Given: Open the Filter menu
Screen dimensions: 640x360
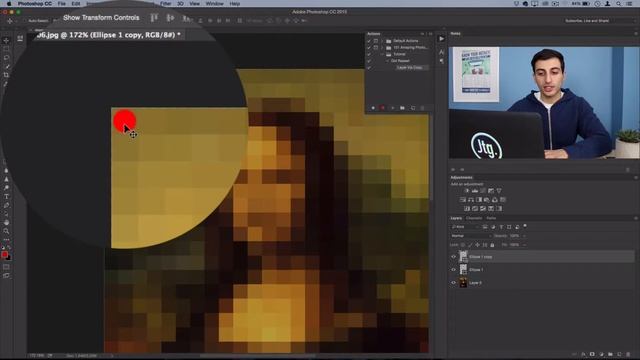Looking at the screenshot, I should tap(165, 4).
